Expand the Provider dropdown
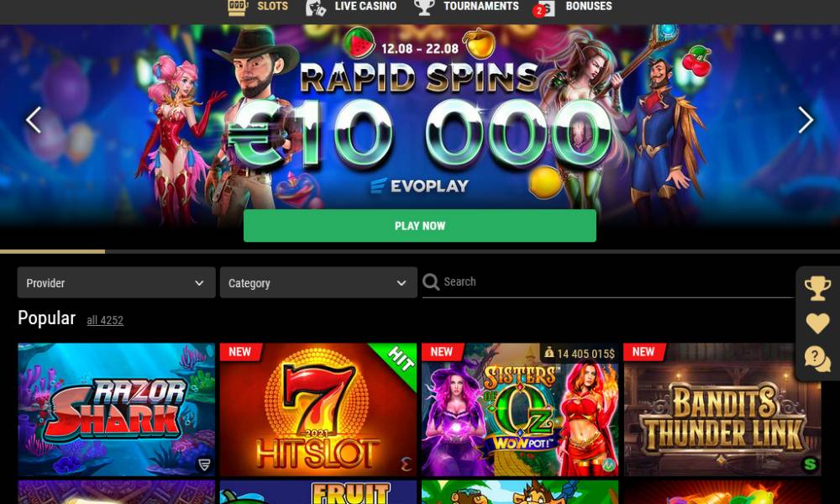The width and height of the screenshot is (840, 504). [116, 283]
